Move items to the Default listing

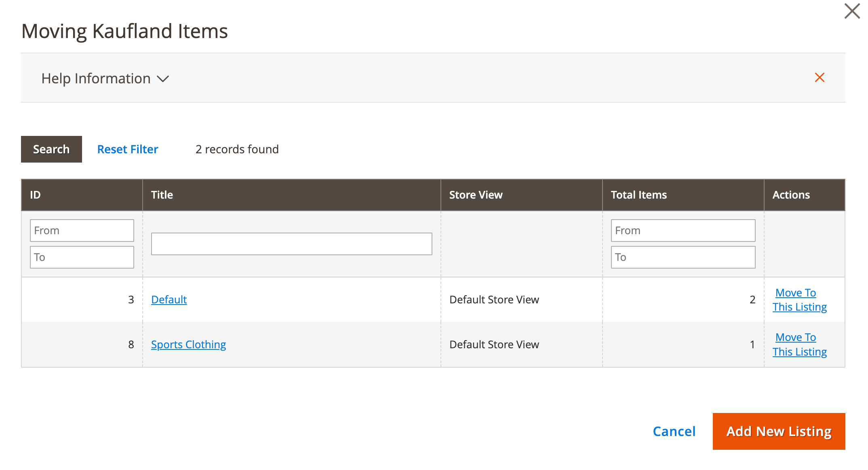799,300
